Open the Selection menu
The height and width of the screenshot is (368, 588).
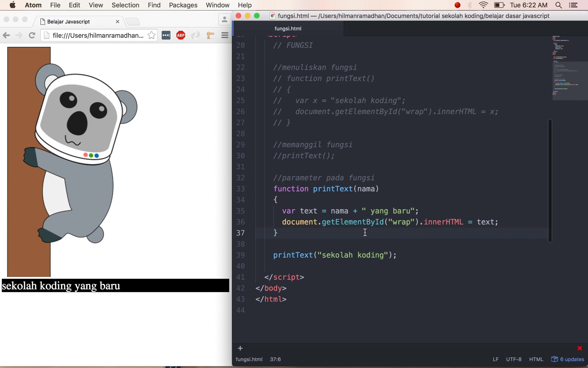click(x=125, y=5)
